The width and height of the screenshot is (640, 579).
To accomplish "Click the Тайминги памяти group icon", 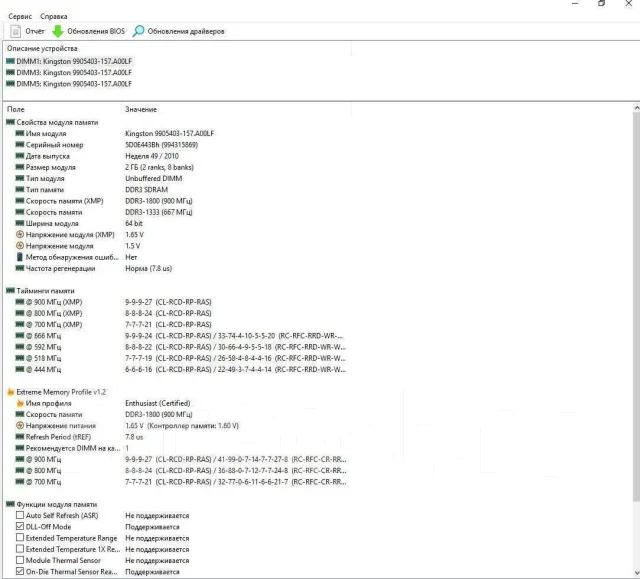I will [11, 291].
